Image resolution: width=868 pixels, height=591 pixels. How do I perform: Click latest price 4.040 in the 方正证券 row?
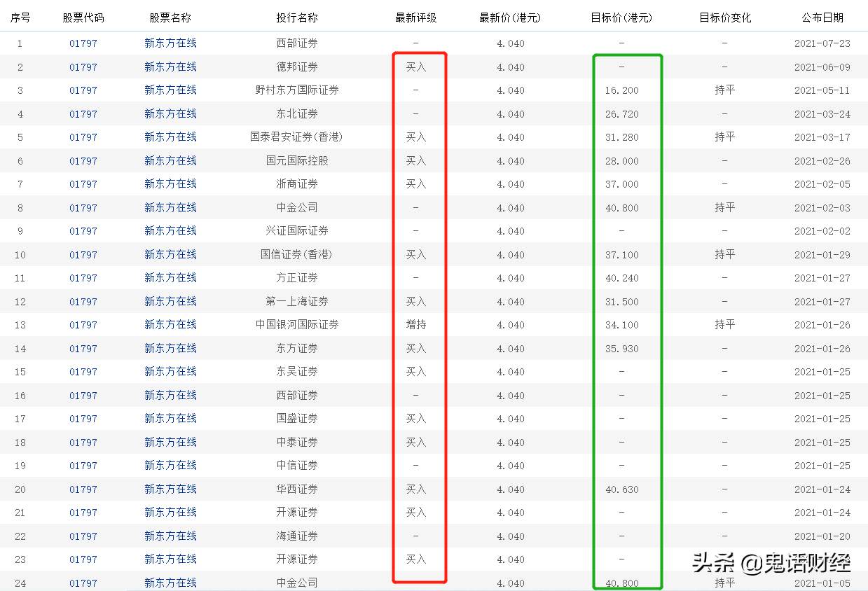tap(510, 278)
